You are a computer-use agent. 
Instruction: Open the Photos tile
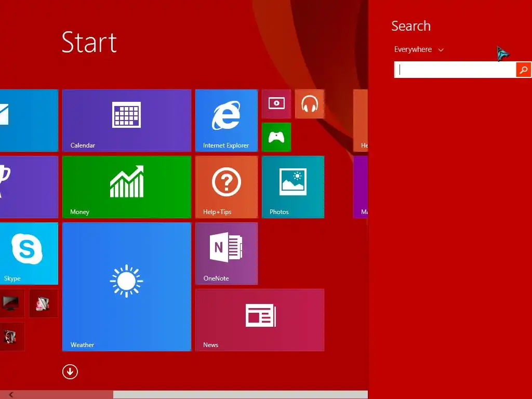tap(293, 187)
